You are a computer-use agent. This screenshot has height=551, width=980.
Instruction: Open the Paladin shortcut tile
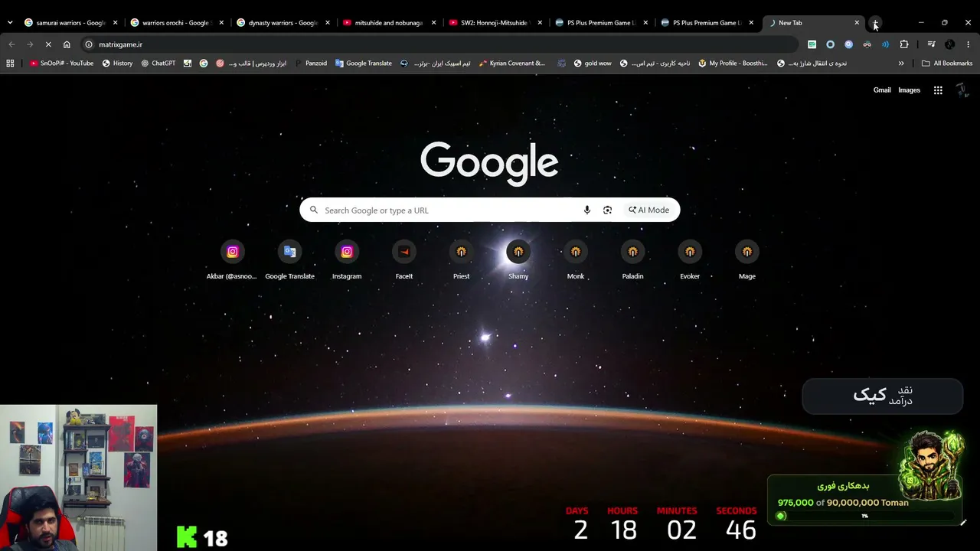pyautogui.click(x=632, y=261)
